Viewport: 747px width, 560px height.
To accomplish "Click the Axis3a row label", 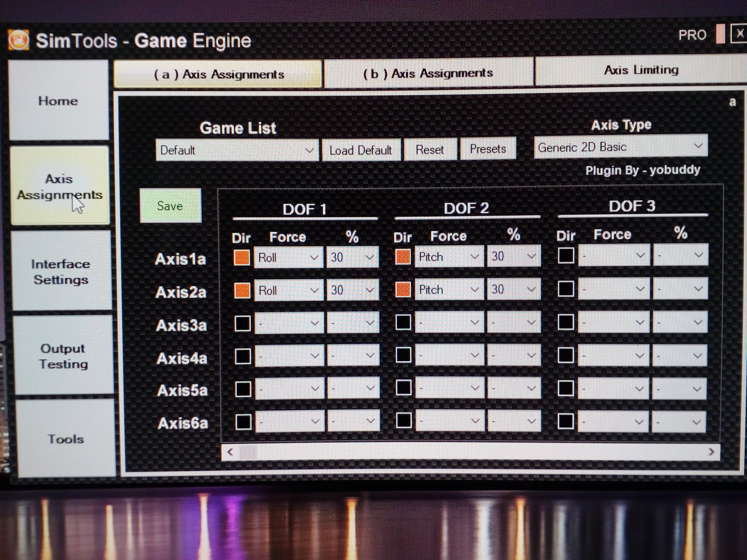I will [x=181, y=325].
